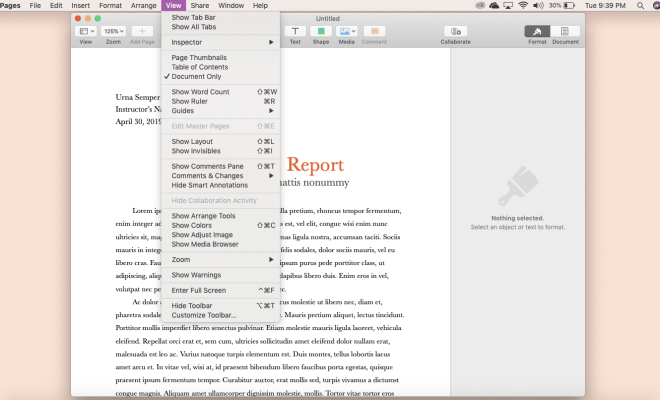Toggle Show Layout

(x=221, y=141)
